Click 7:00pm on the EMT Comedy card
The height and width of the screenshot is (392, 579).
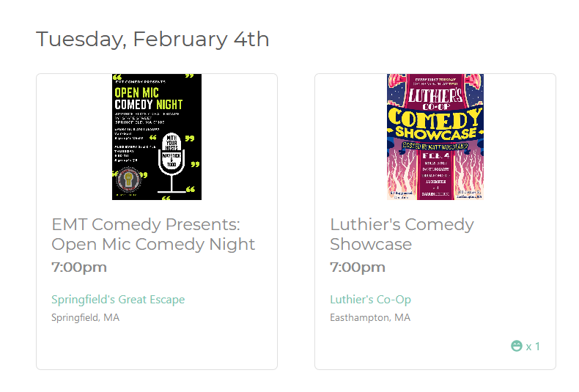click(x=79, y=267)
